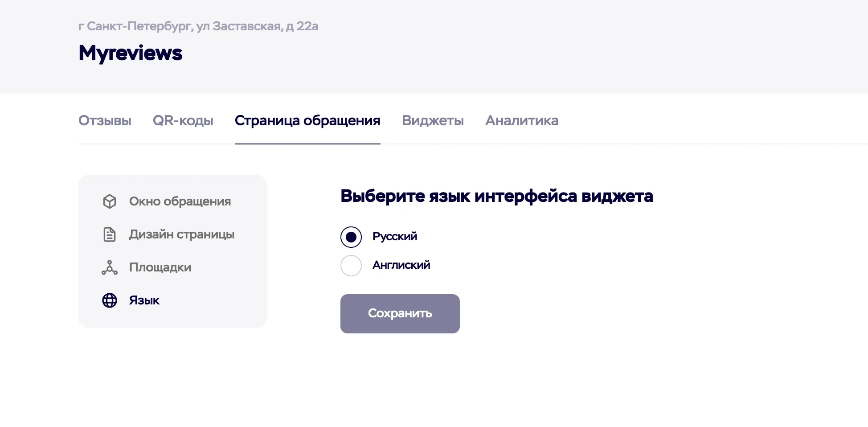Open the QR-коды tab

(x=183, y=121)
